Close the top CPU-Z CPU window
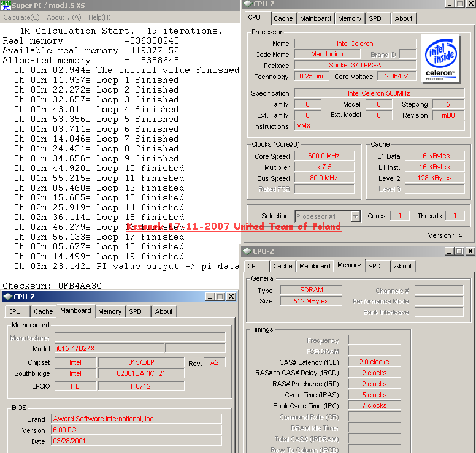 coord(471,4)
